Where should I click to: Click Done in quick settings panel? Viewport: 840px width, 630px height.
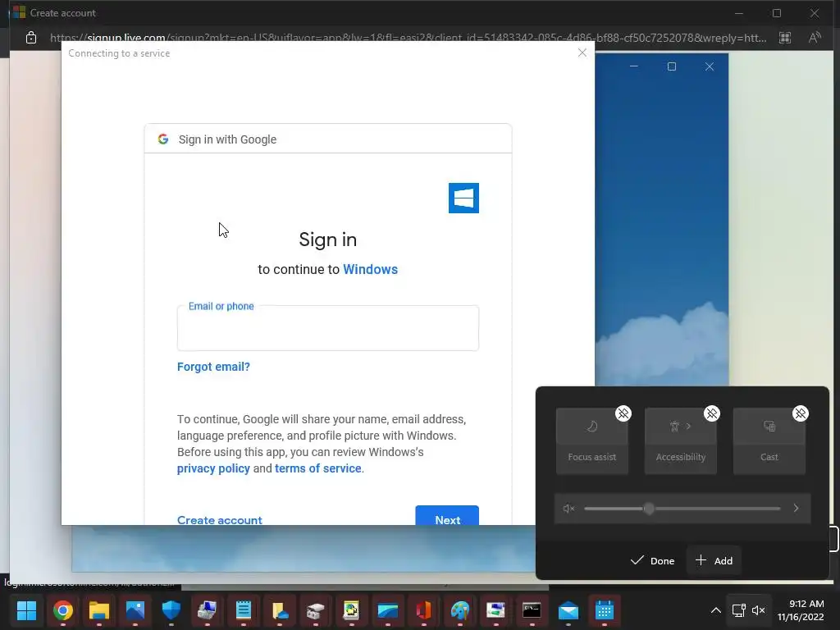pyautogui.click(x=652, y=560)
